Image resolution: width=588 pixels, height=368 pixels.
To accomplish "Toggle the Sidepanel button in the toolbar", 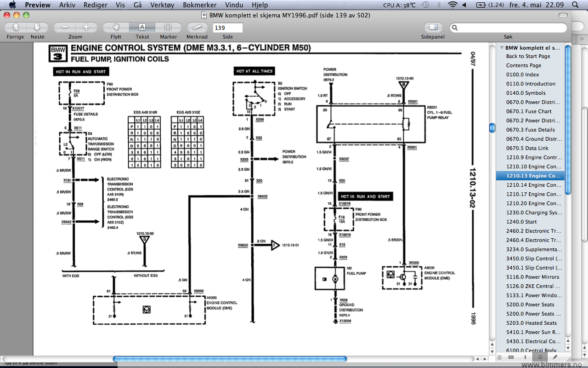I will pyautogui.click(x=433, y=27).
